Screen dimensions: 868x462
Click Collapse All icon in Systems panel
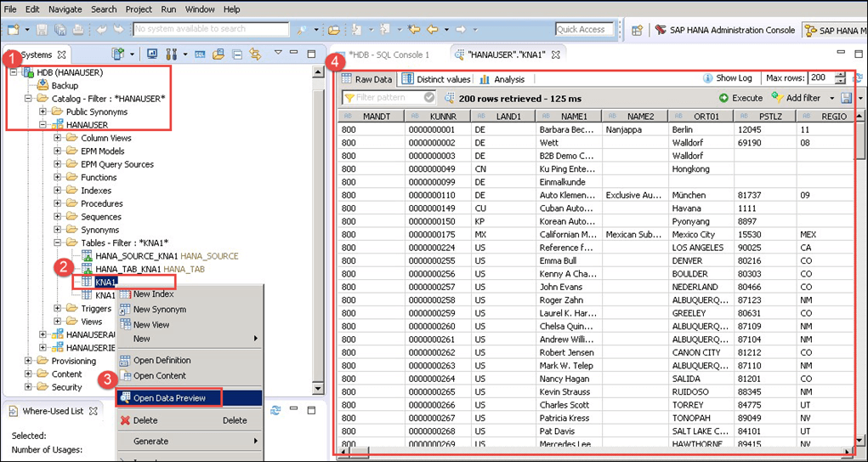pyautogui.click(x=237, y=54)
